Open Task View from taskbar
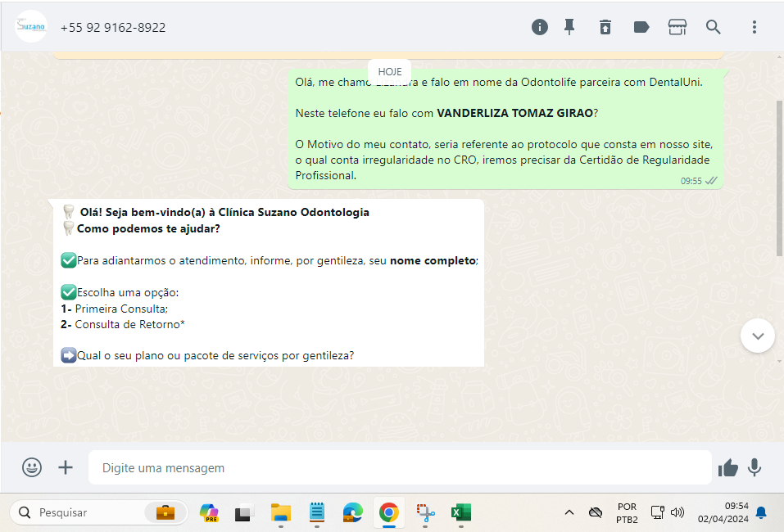Viewport: 784px width, 532px height. pyautogui.click(x=243, y=513)
